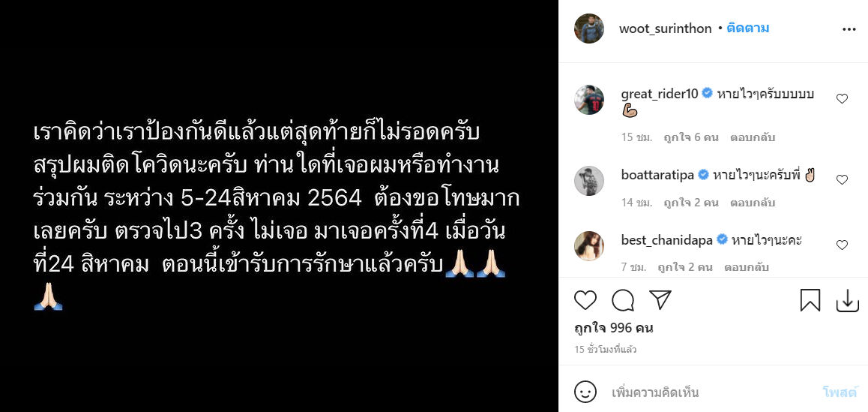Open woot_surinthon's profile picture

coord(589,29)
